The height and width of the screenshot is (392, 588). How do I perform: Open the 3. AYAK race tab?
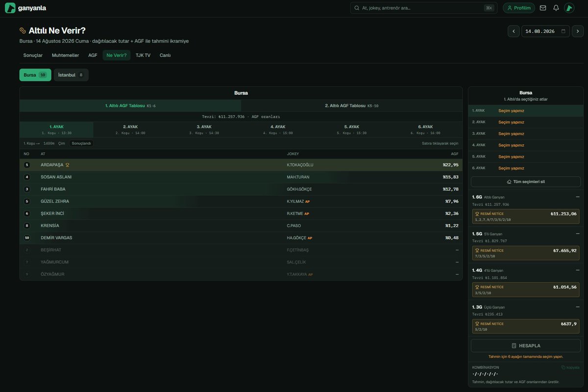click(x=204, y=130)
